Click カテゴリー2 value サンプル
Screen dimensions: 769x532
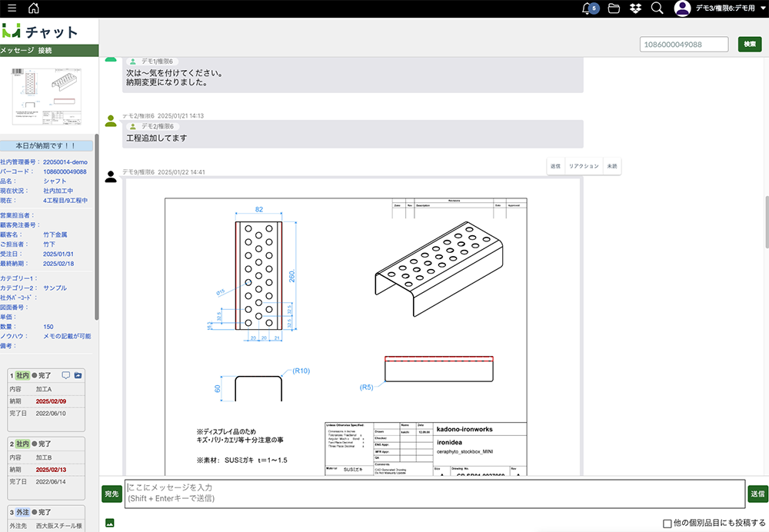tap(55, 288)
